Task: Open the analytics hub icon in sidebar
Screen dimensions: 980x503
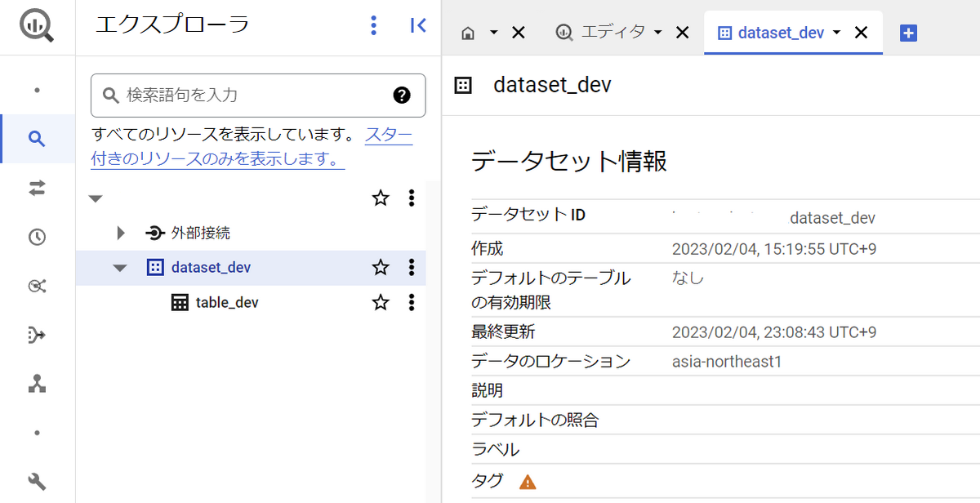Action: (x=37, y=286)
